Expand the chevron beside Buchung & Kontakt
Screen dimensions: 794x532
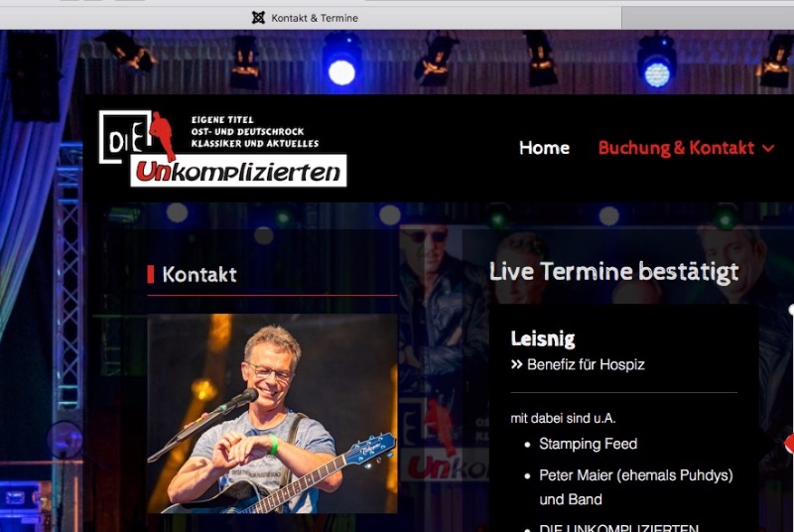coord(768,148)
